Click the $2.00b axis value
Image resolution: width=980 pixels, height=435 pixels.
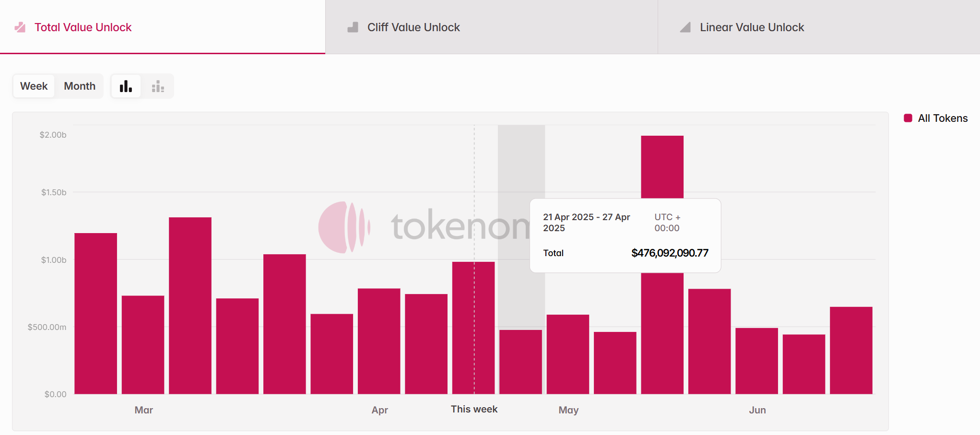pyautogui.click(x=53, y=135)
